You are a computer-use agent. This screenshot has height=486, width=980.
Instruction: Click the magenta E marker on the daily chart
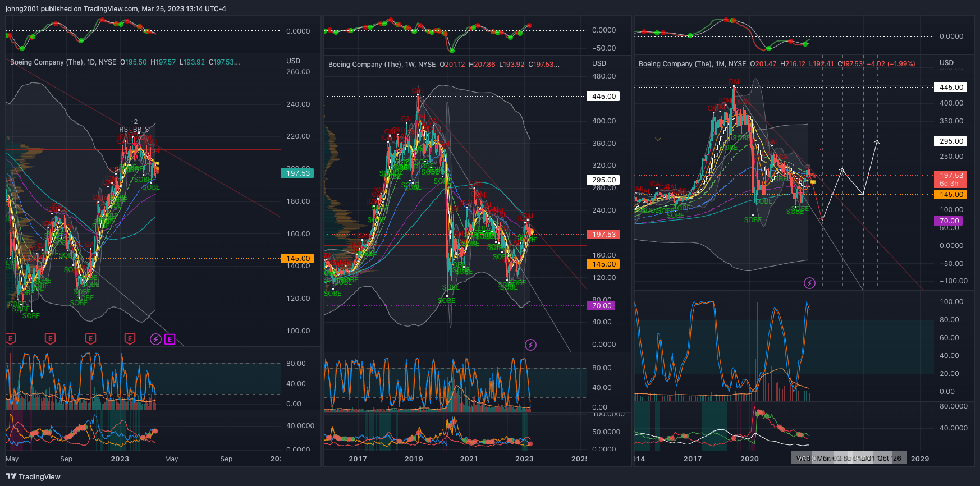(x=170, y=339)
